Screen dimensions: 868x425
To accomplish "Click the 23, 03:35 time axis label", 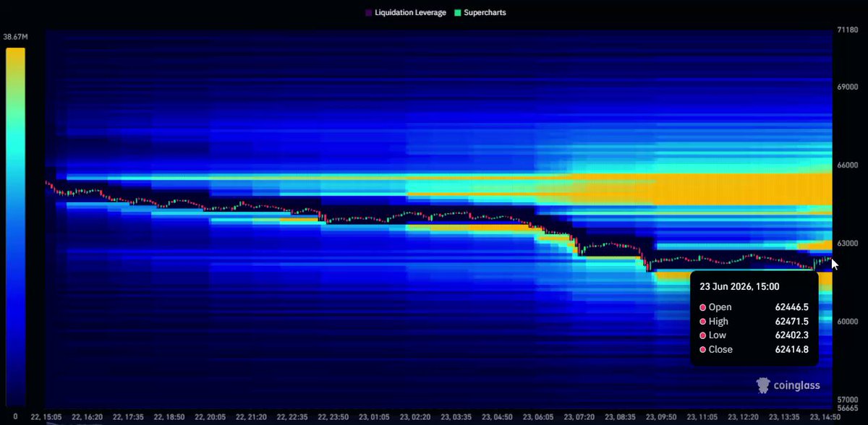I will [x=458, y=417].
